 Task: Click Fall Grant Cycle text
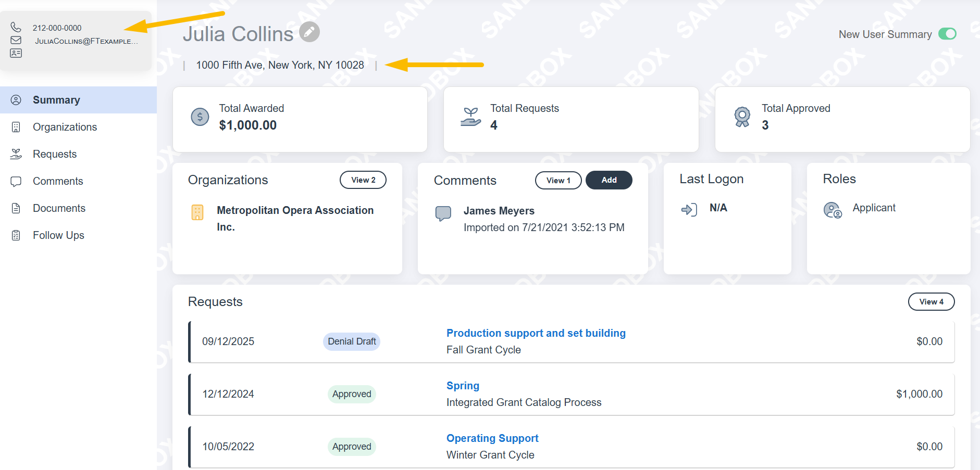[483, 350]
